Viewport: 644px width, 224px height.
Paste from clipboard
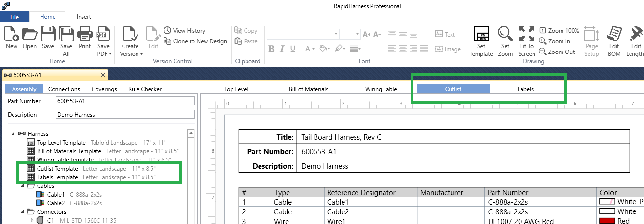[246, 41]
